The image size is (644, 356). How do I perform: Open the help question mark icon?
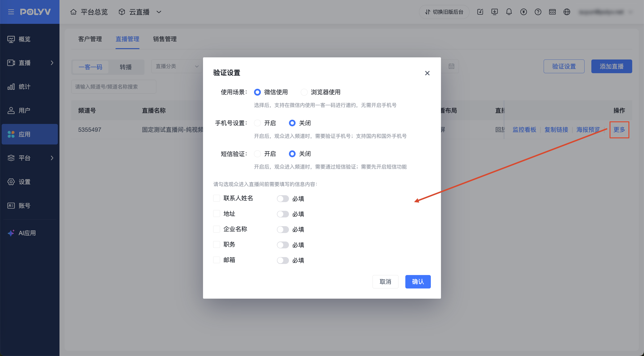(x=538, y=12)
